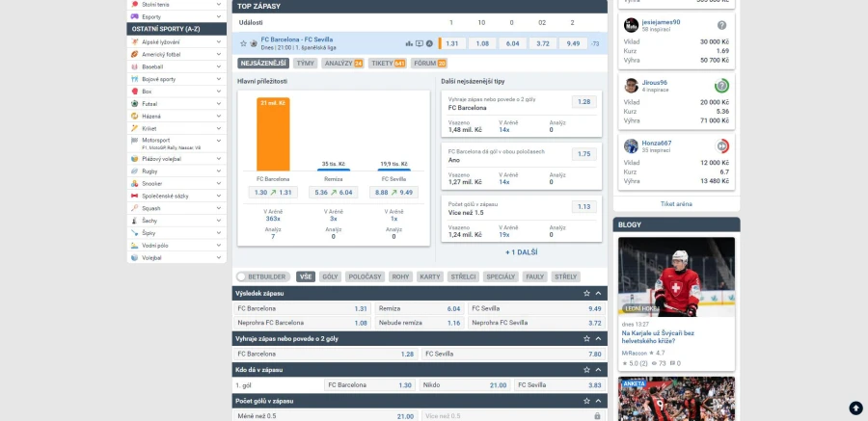
Task: Click the Esporty gamepad icon
Action: coord(134,17)
